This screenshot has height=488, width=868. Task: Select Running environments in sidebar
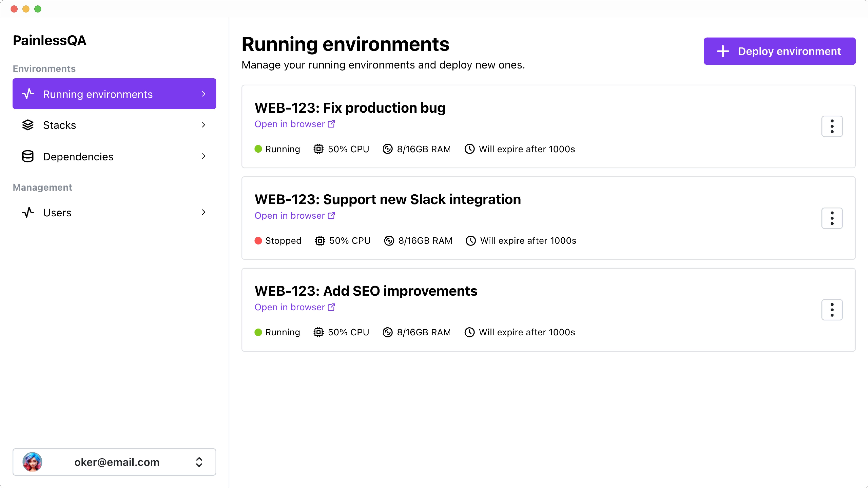tap(114, 94)
